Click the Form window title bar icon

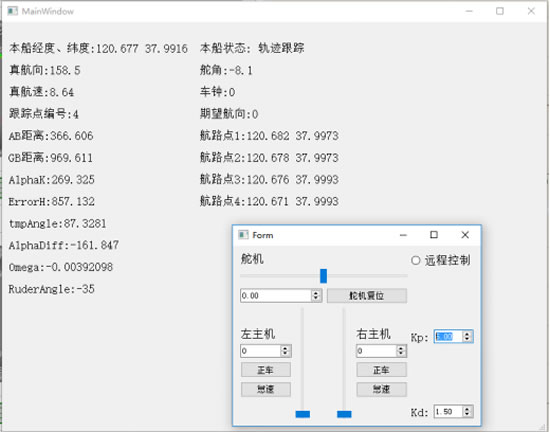tap(243, 235)
